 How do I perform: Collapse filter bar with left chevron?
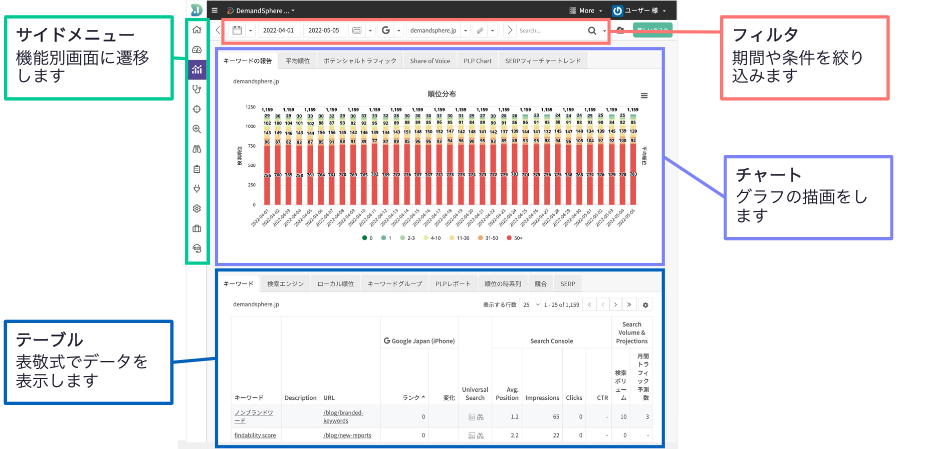(217, 30)
